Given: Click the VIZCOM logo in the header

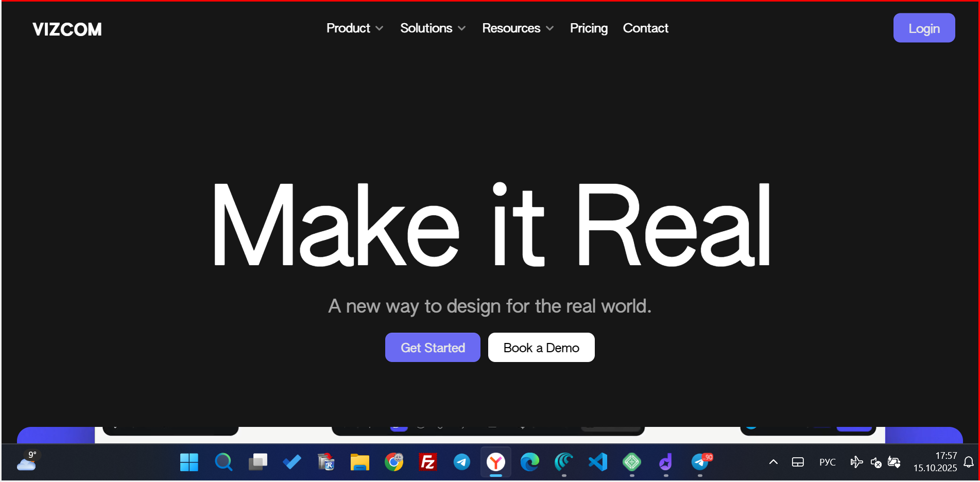Looking at the screenshot, I should point(67,29).
